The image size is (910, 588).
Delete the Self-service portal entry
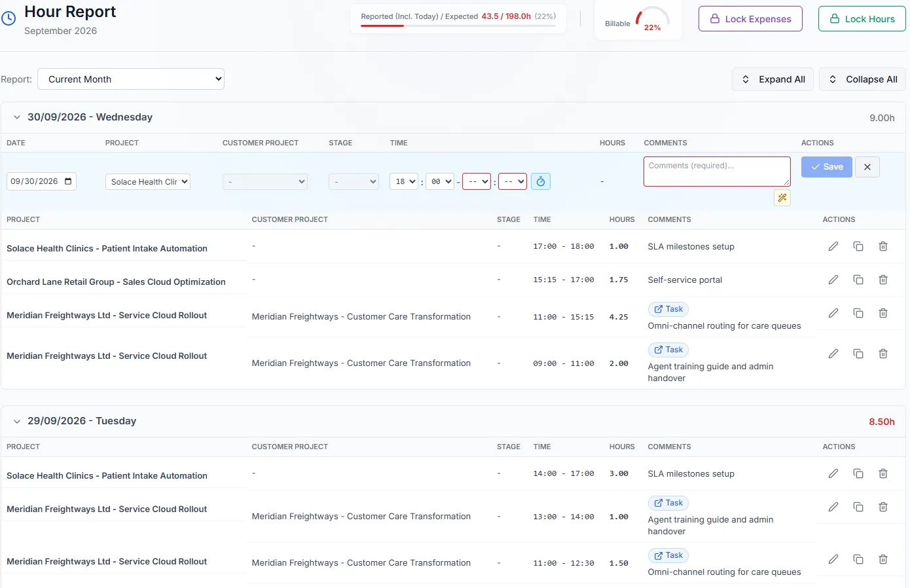pyautogui.click(x=883, y=280)
